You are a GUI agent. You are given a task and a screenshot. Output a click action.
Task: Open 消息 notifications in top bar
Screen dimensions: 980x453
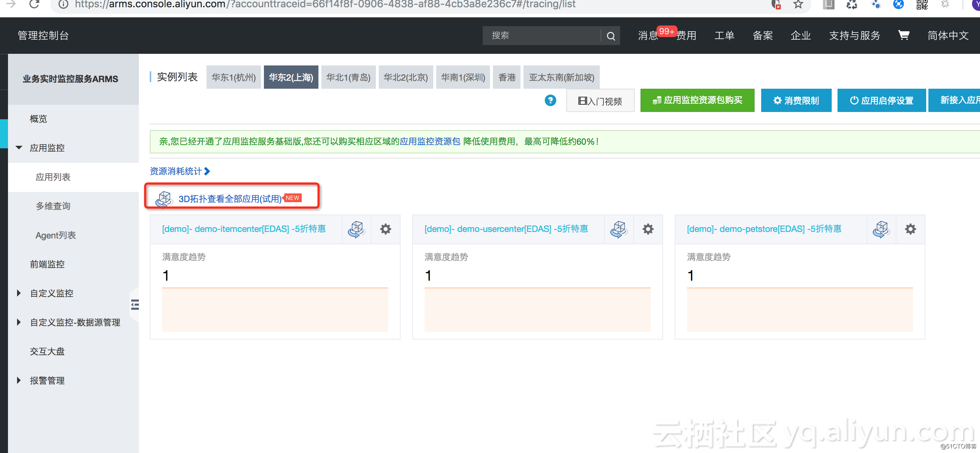[x=648, y=35]
